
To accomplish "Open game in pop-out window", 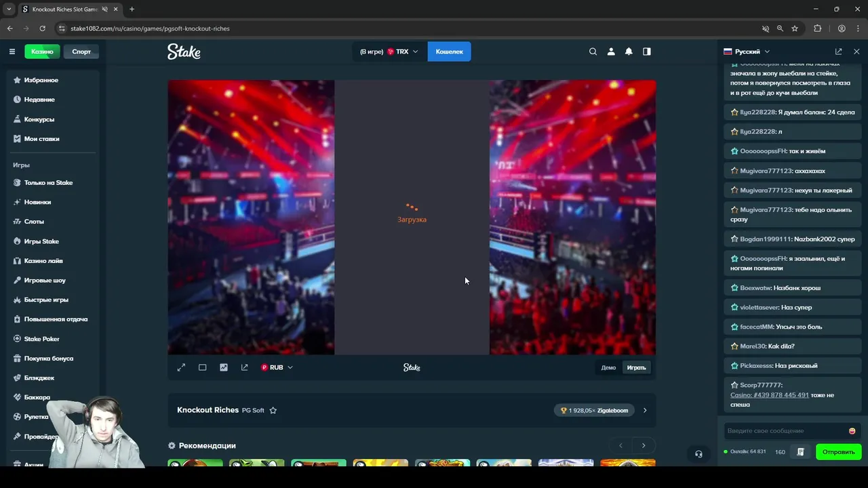I will pos(245,367).
